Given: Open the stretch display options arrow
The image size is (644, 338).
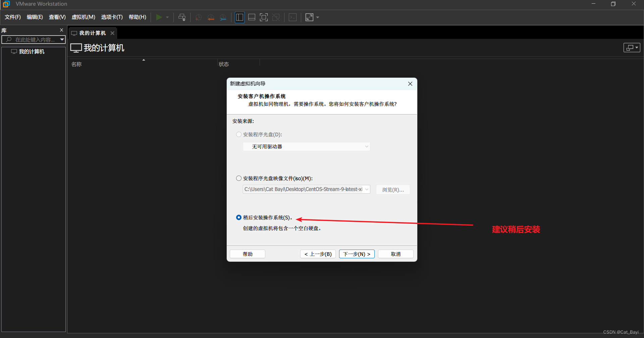Looking at the screenshot, I should tap(318, 17).
